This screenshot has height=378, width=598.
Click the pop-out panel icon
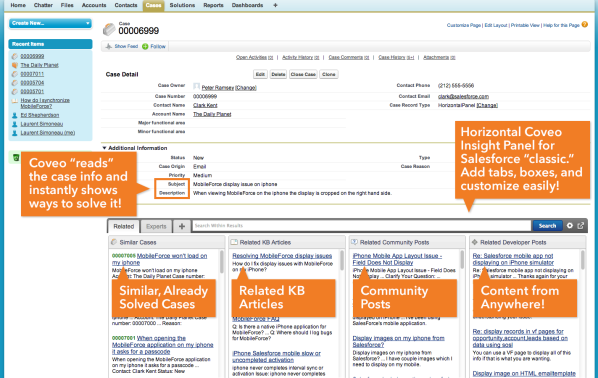click(x=581, y=225)
